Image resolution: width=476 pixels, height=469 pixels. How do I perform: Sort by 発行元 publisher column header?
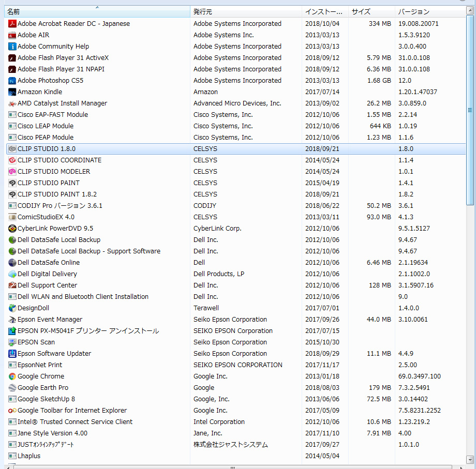click(246, 12)
